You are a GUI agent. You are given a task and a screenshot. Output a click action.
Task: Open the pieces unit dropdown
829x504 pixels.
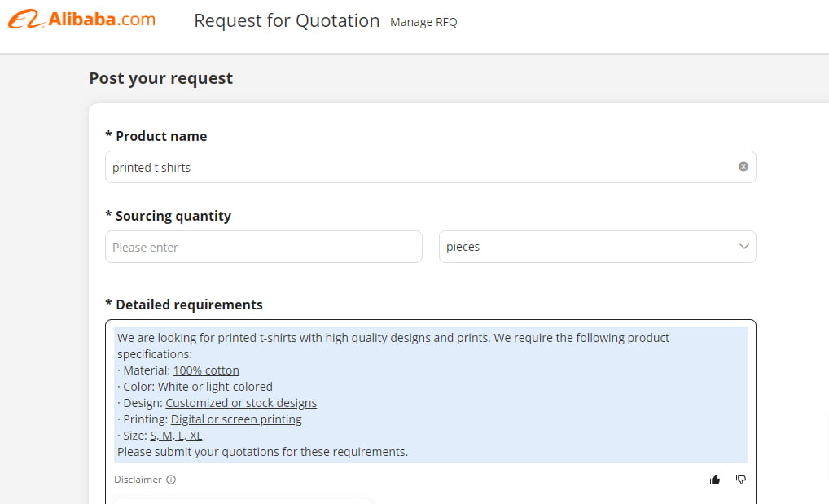tap(597, 247)
